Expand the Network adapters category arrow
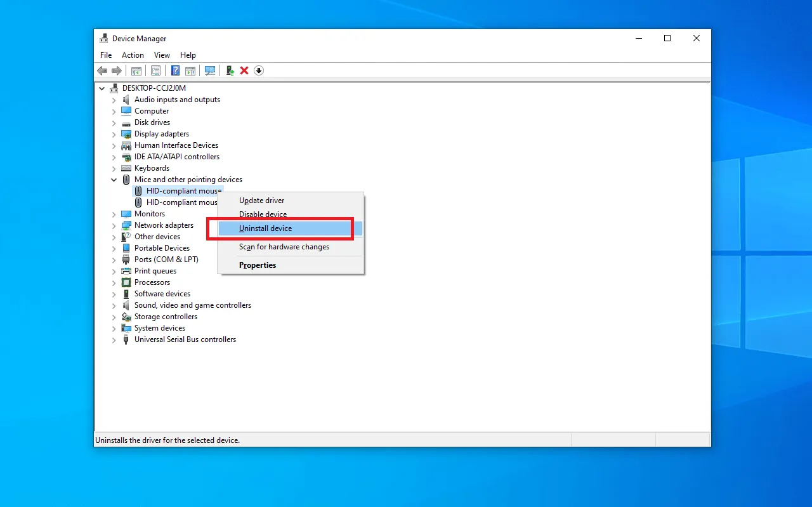 point(114,225)
